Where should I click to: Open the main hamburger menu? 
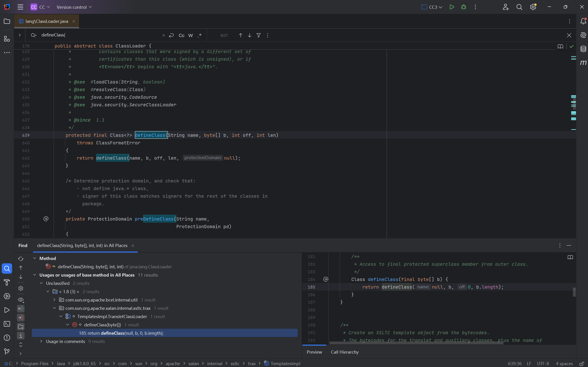20,7
